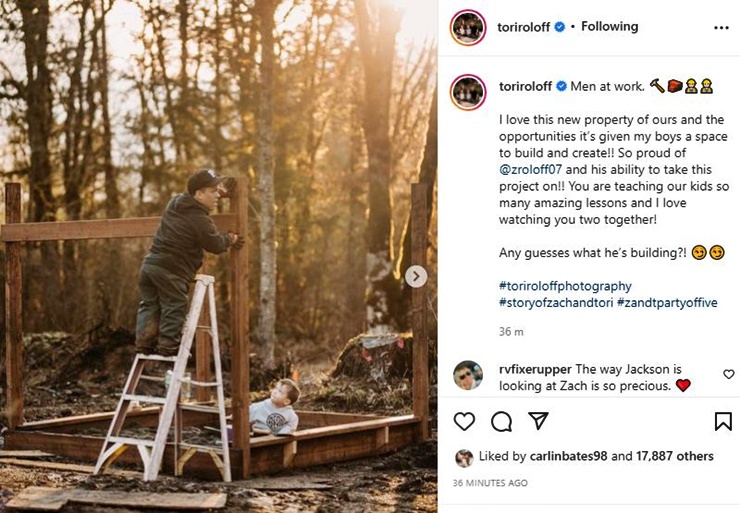Image resolution: width=740 pixels, height=513 pixels.
Task: Save post with bookmark icon
Action: (723, 421)
